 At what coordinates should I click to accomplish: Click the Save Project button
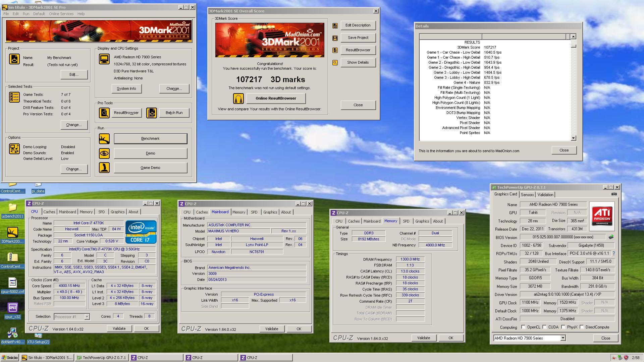[358, 38]
